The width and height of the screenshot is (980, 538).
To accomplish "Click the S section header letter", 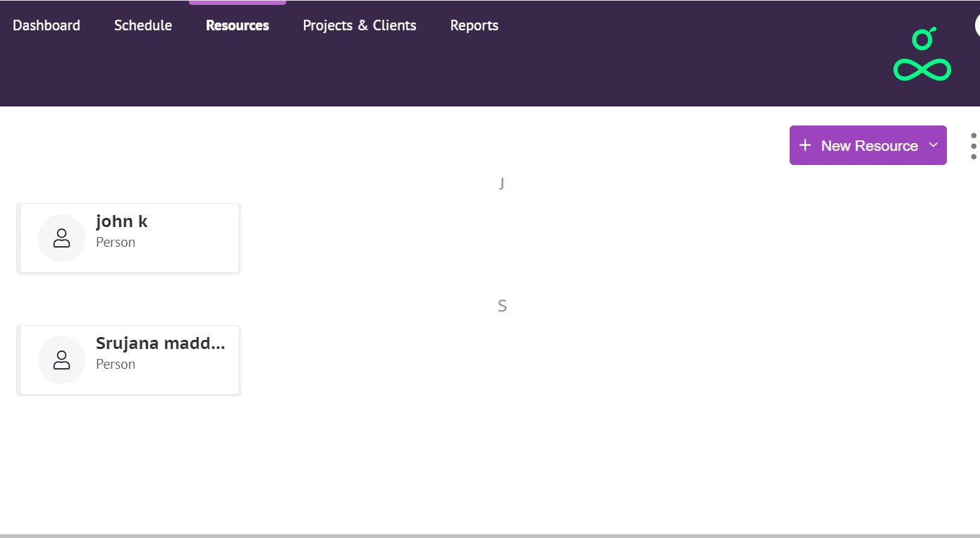I will coord(502,306).
